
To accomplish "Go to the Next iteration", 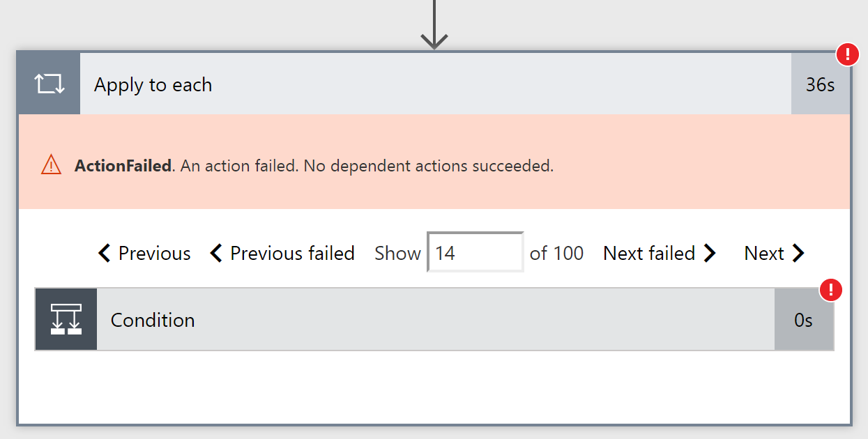I will [764, 253].
